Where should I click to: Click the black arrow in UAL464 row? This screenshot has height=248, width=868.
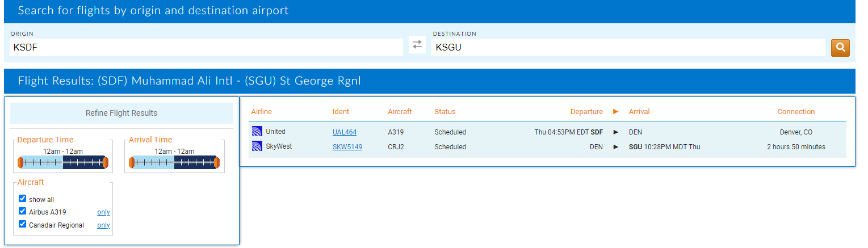(616, 132)
